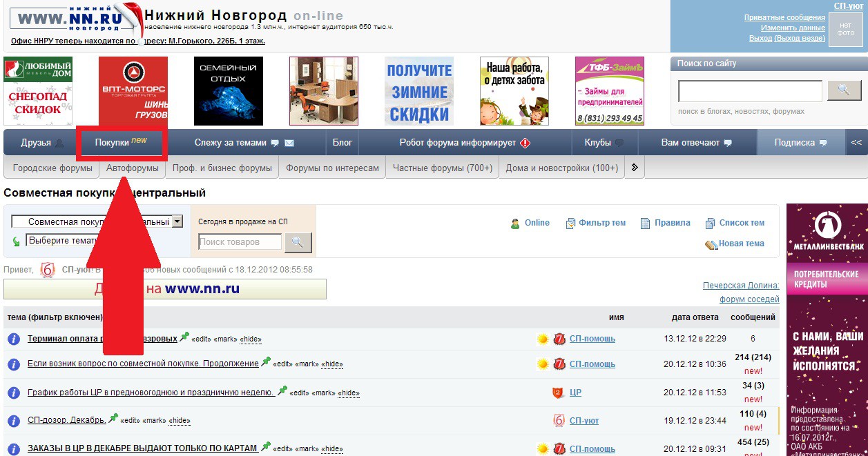Click the product search magnifier button

(298, 242)
